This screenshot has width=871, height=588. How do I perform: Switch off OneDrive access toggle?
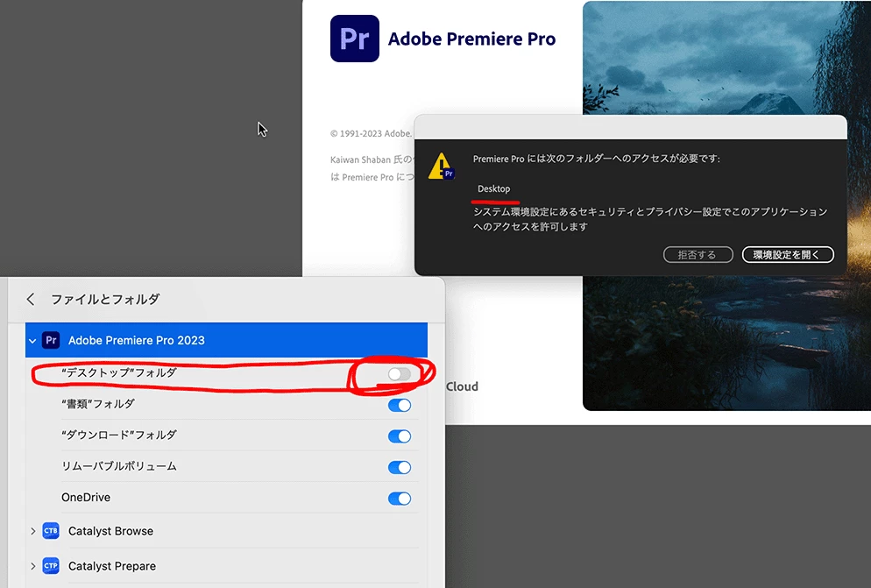[x=400, y=499]
